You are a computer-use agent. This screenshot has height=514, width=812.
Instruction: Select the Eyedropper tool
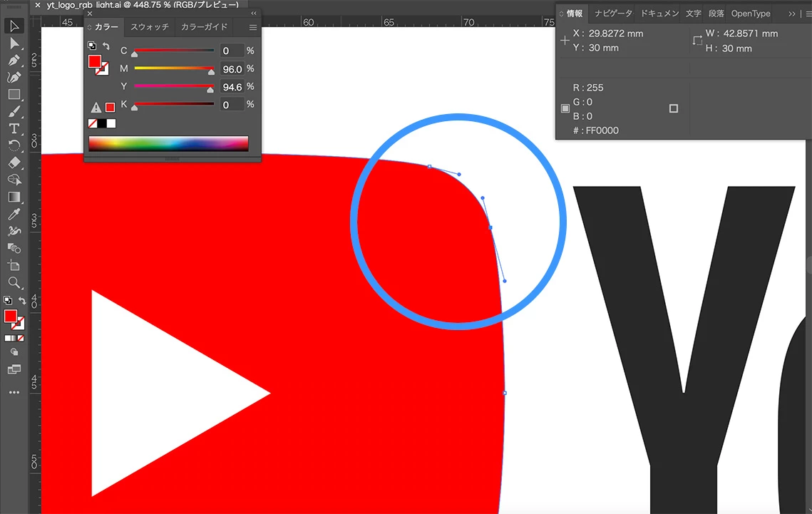(x=14, y=215)
